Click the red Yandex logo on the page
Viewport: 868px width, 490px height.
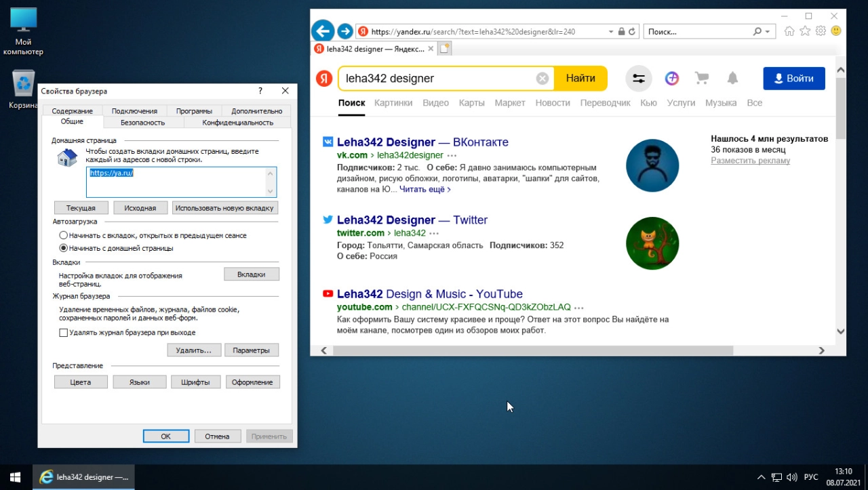coord(324,79)
